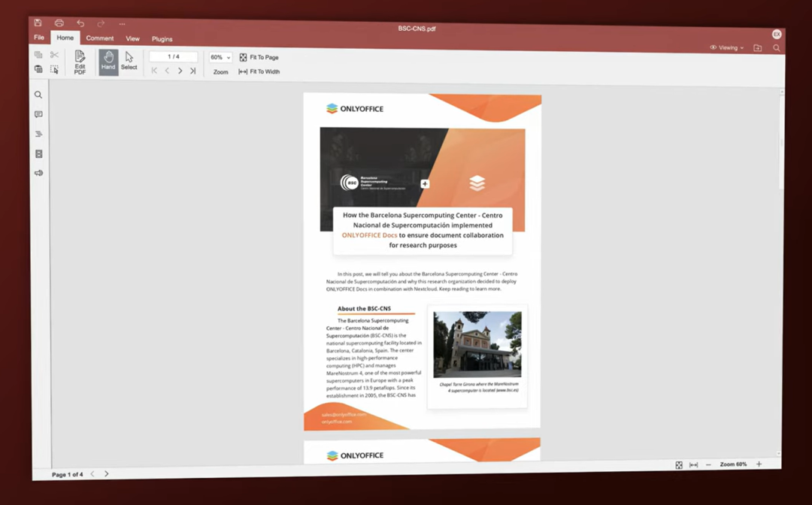Switch to the Plugins tab
The width and height of the screenshot is (812, 505).
(x=162, y=39)
